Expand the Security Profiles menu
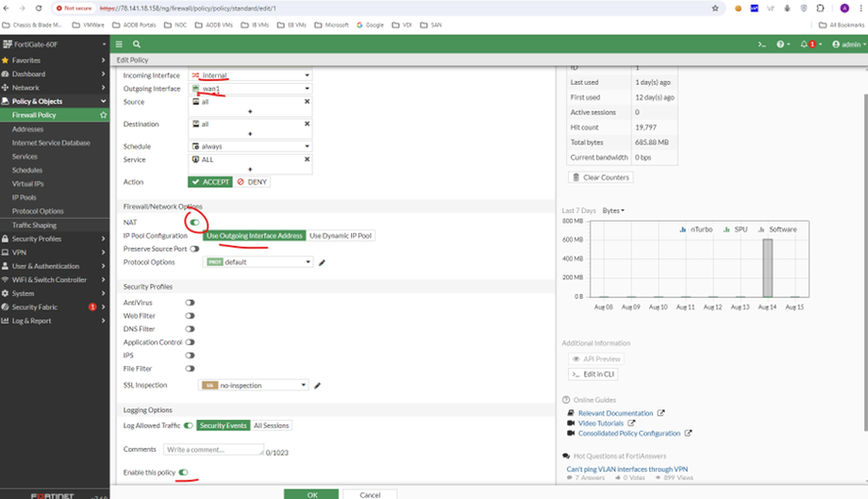 tap(55, 239)
